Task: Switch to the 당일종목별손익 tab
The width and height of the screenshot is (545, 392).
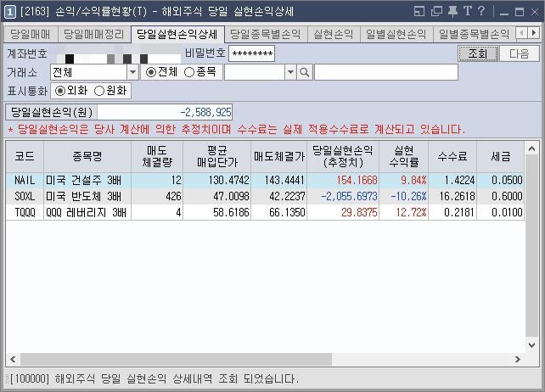Action: [266, 35]
